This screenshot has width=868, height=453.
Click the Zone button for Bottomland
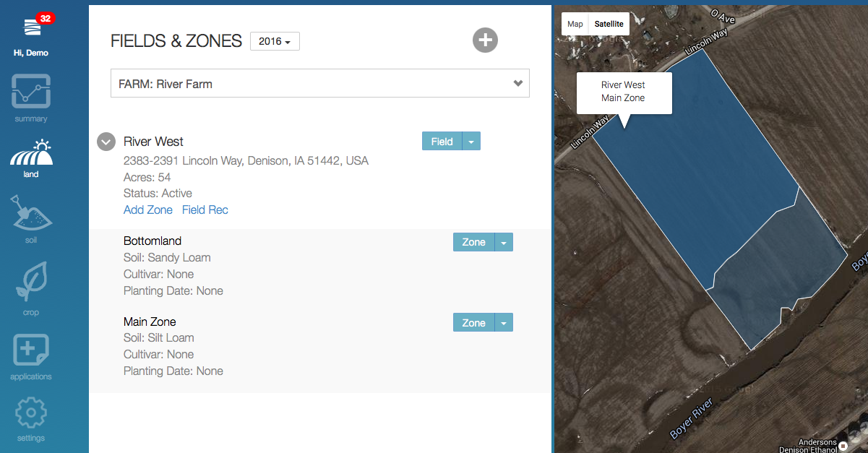pos(473,243)
